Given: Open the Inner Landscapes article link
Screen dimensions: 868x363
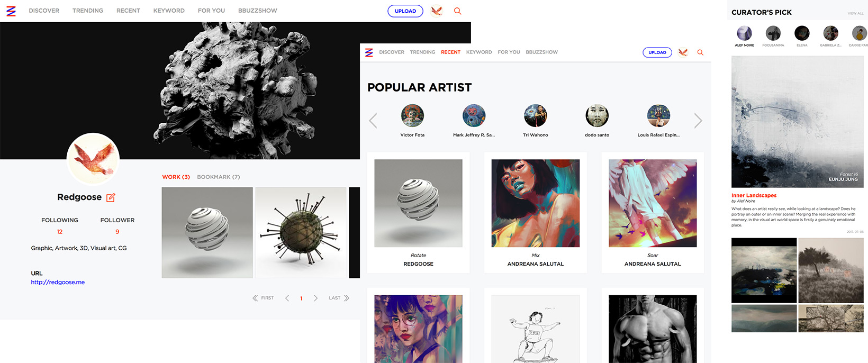Looking at the screenshot, I should tap(754, 195).
